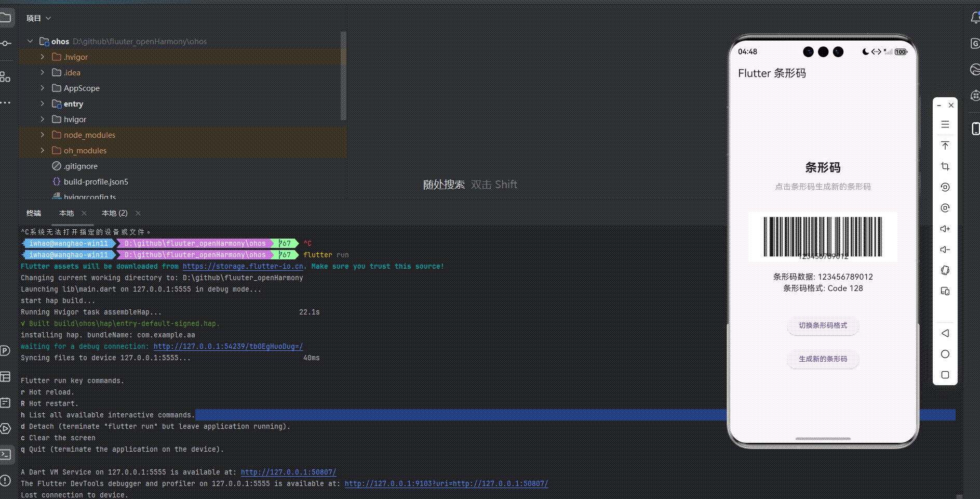Viewport: 980px width, 499px height.
Task: Collapse the ohos root project node
Action: pyautogui.click(x=30, y=41)
